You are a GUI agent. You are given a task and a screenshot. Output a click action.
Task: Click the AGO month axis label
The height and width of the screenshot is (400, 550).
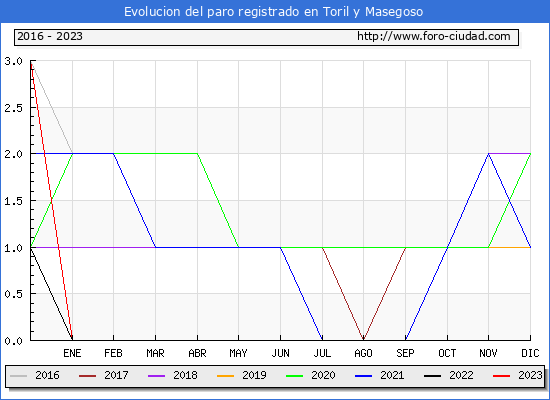363,353
